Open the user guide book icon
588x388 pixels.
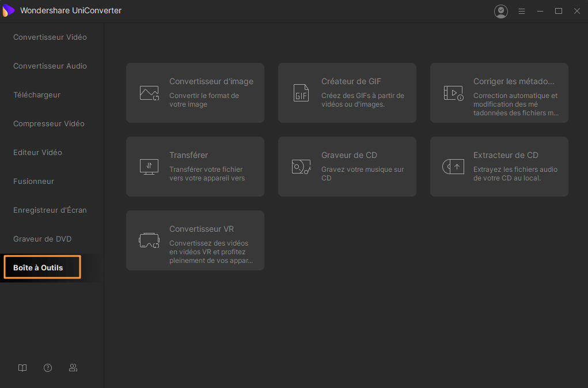coord(22,368)
